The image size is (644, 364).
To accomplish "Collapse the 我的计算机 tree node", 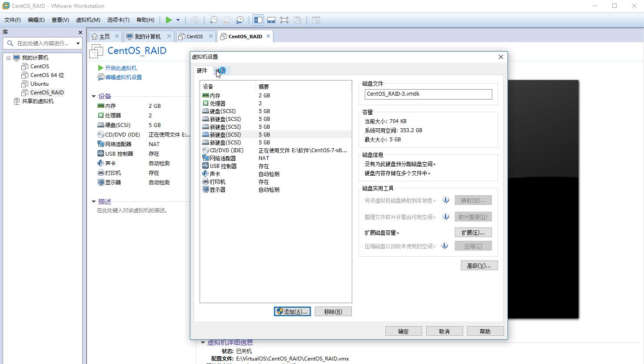I will (x=8, y=57).
